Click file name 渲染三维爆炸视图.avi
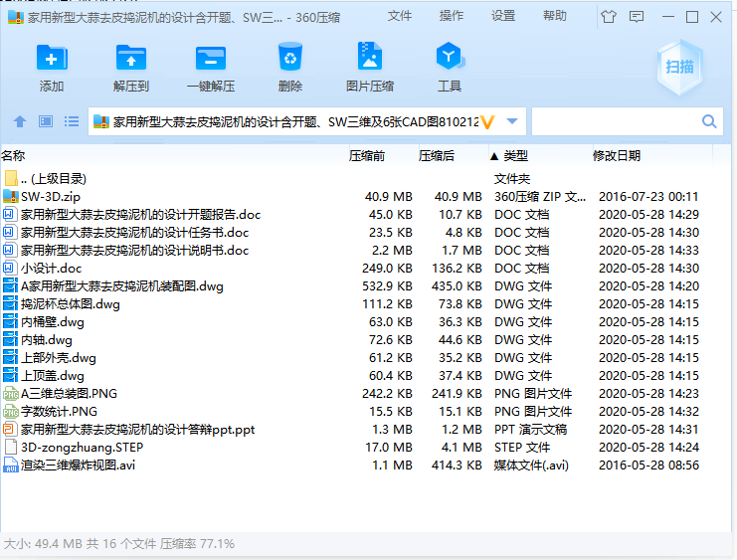737x560 pixels. (x=78, y=465)
